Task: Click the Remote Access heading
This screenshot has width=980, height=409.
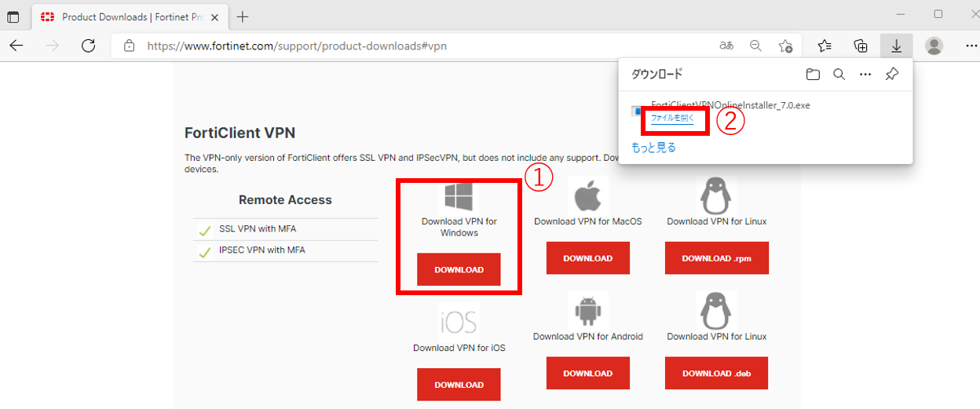Action: pos(285,200)
